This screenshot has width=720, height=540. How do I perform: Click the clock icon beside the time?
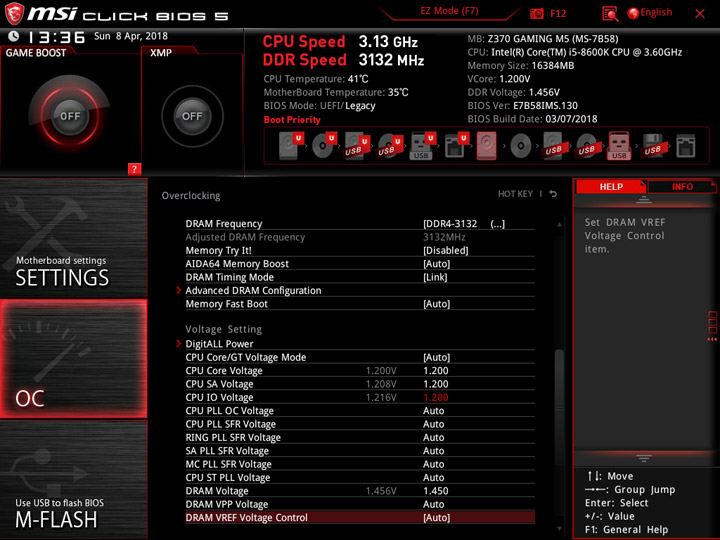14,36
